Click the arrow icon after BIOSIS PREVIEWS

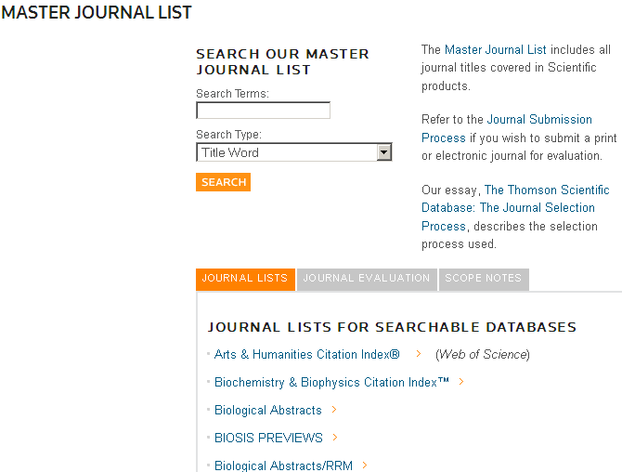(x=335, y=437)
